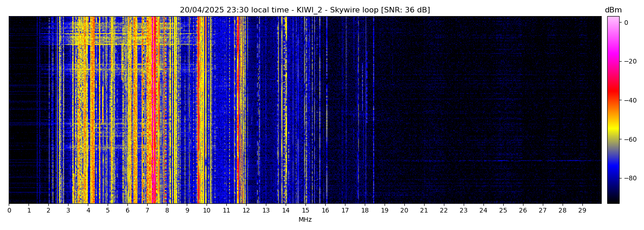Viewport: 644px width, 230px height.
Task: Click the -60 tick label on the colorbar
Action: point(628,139)
